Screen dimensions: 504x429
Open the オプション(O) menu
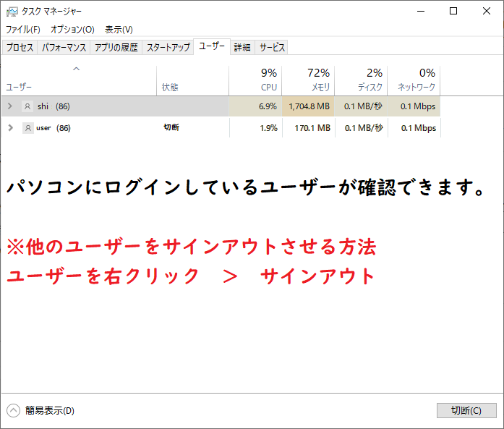[72, 30]
